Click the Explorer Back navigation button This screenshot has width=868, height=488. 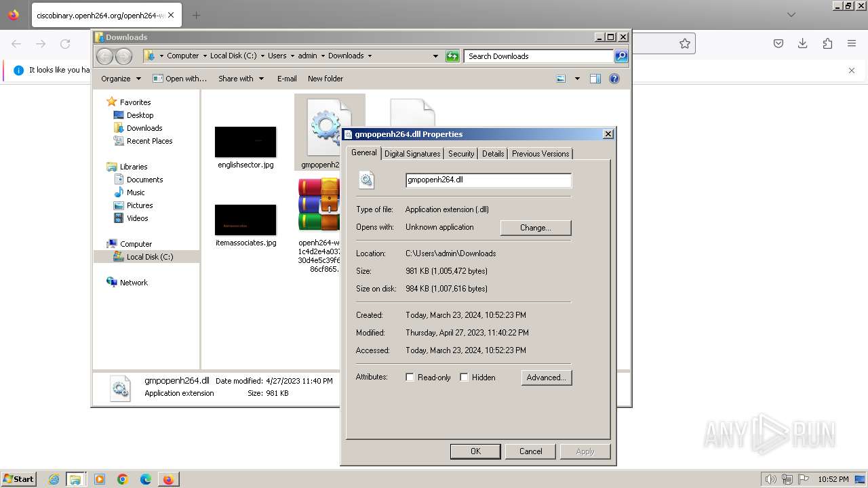104,56
